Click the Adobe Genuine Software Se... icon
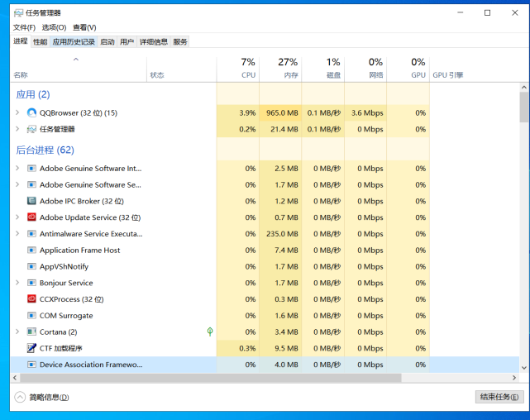This screenshot has width=530, height=420. point(31,185)
